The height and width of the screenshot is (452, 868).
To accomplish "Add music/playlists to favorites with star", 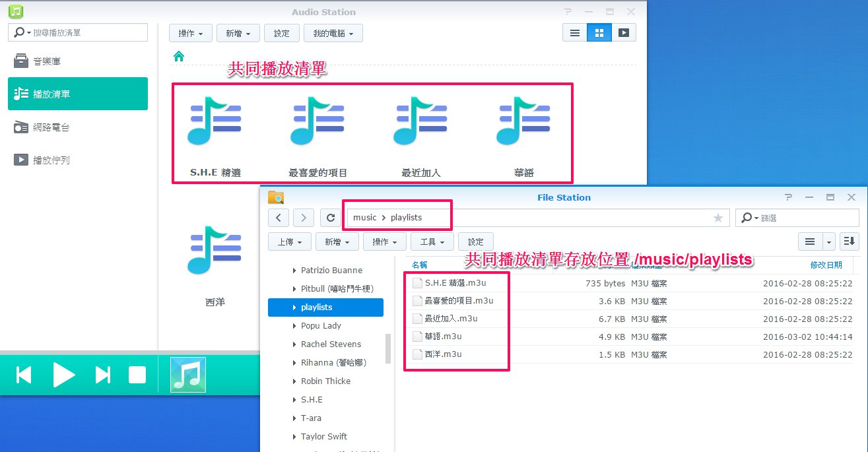I will tap(718, 218).
